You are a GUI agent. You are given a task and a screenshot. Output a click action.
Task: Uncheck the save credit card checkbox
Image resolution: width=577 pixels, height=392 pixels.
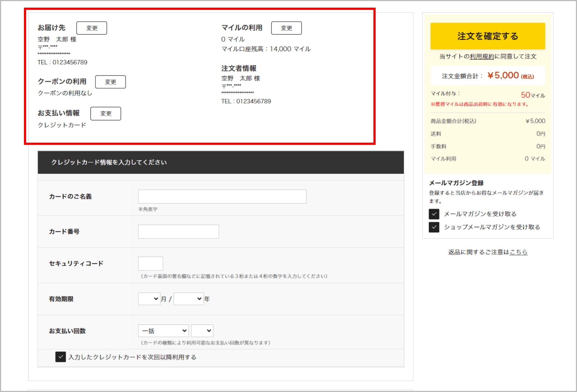click(x=61, y=357)
